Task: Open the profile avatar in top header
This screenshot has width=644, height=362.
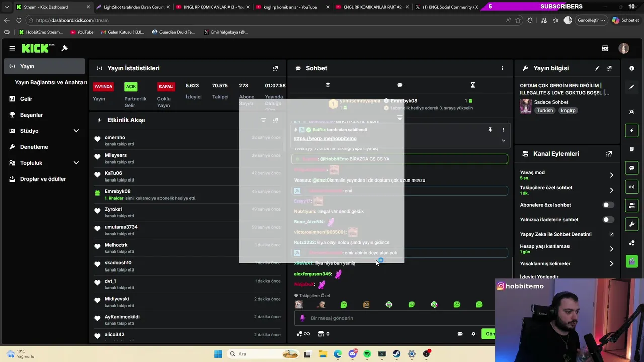Action: point(624,48)
